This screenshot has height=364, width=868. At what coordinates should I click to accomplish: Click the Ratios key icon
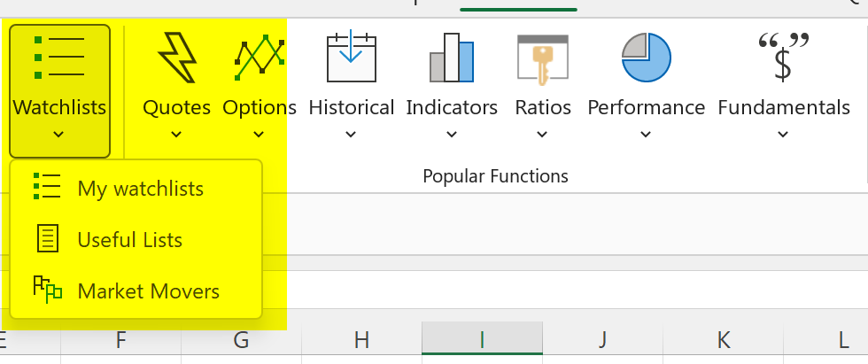[x=543, y=59]
